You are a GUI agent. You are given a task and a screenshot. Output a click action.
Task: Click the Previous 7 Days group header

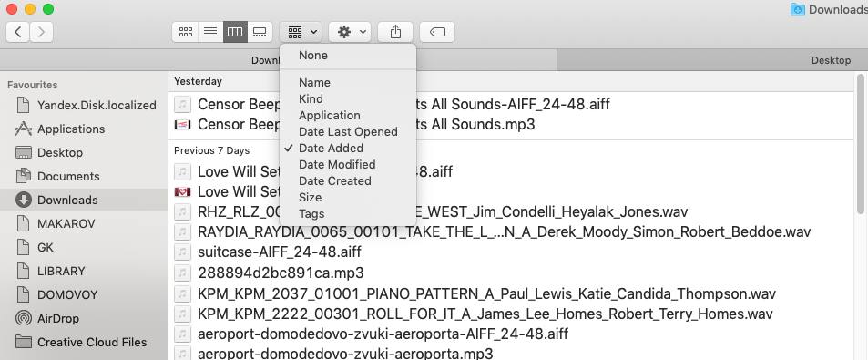click(211, 150)
